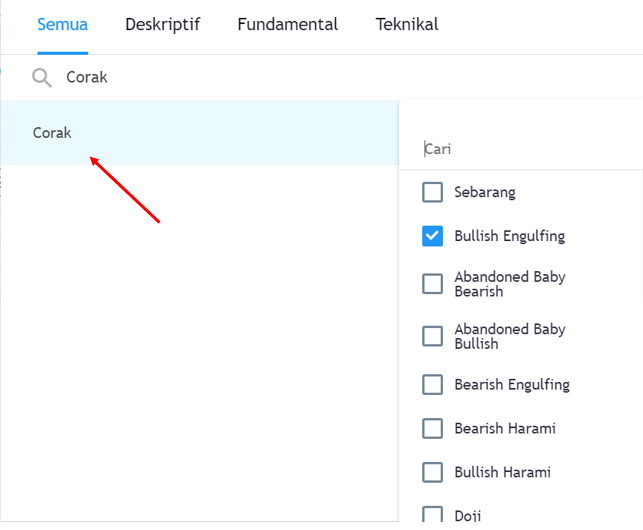The height and width of the screenshot is (530, 643).
Task: Go to the Teknikal tab
Action: coord(406,25)
